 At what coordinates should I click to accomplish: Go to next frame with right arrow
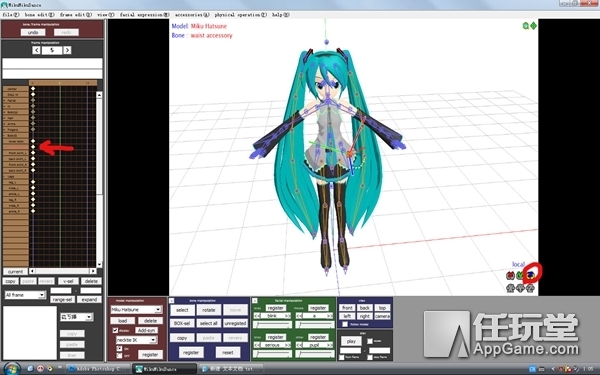[67, 50]
